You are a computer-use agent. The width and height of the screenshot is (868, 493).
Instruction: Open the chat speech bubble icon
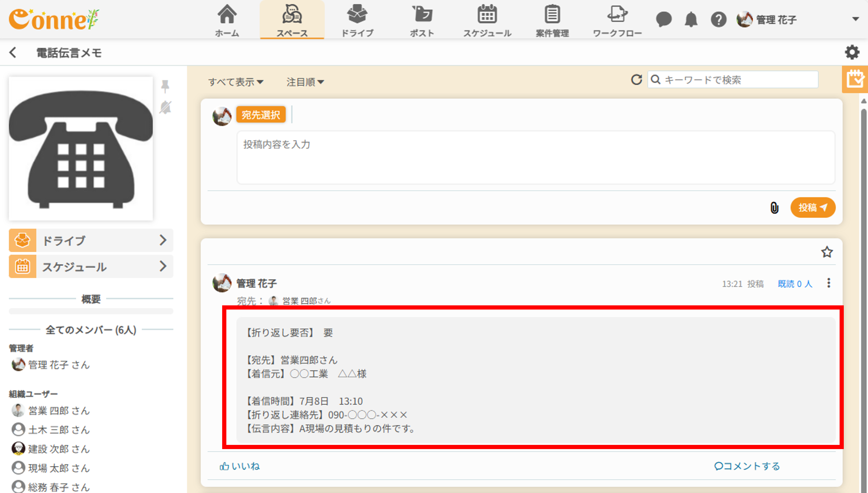664,19
